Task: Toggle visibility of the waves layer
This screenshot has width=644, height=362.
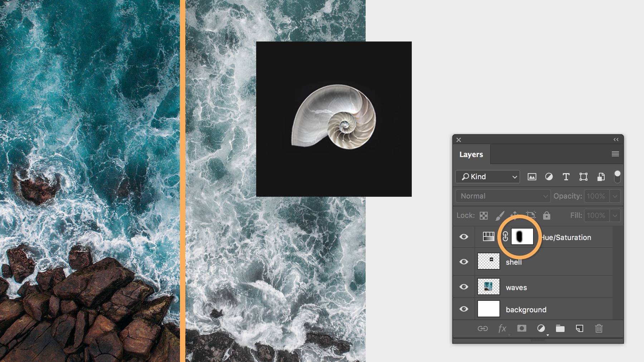Action: [x=464, y=287]
